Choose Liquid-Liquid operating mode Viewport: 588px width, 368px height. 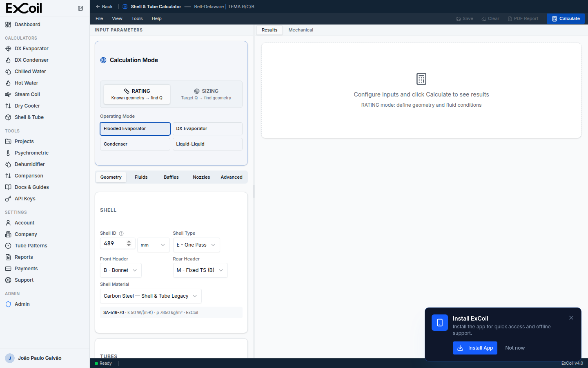pos(207,144)
